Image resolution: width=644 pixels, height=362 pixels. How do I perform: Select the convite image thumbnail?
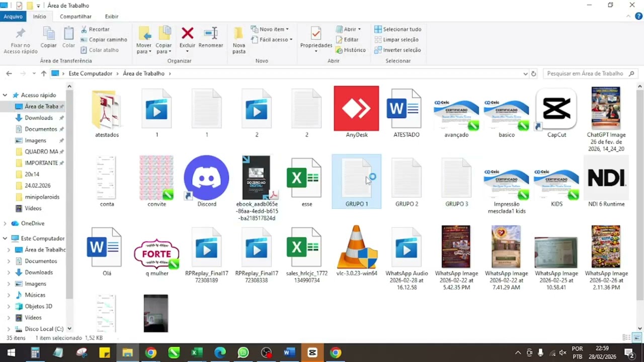click(156, 177)
